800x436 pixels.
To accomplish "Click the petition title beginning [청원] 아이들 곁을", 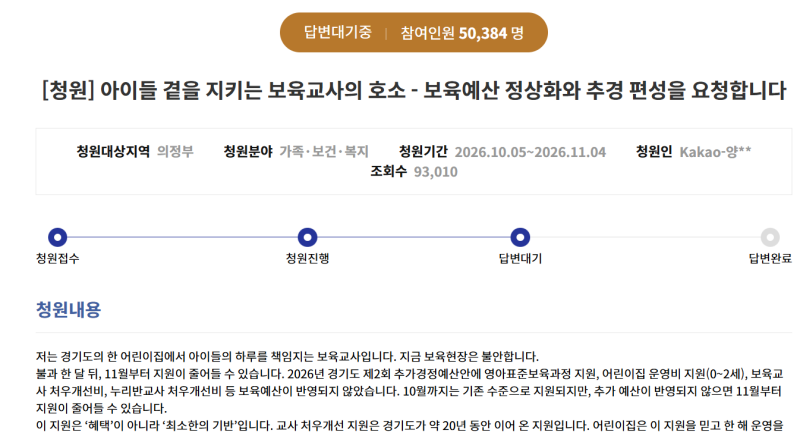I will 414,90.
